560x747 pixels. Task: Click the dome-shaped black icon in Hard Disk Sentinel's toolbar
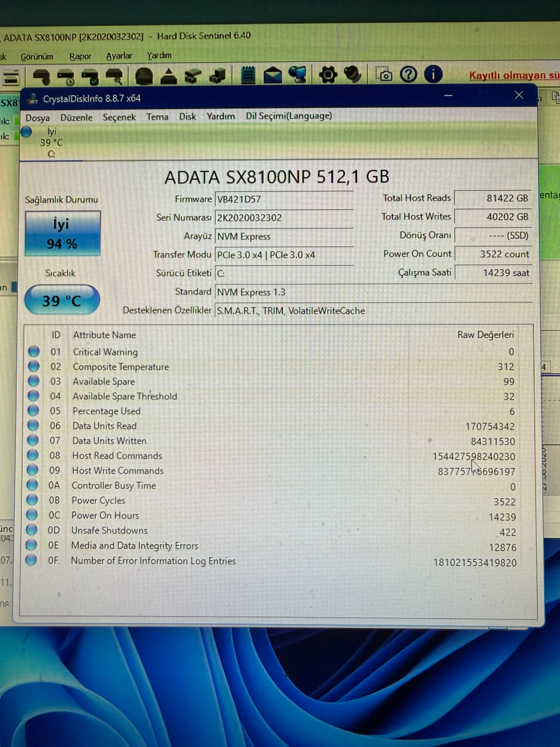click(x=144, y=76)
